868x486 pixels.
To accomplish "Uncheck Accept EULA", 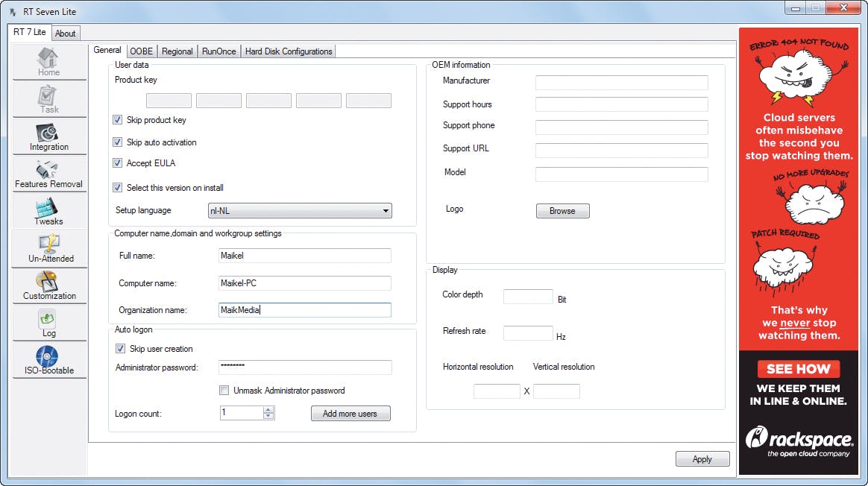I will (117, 163).
